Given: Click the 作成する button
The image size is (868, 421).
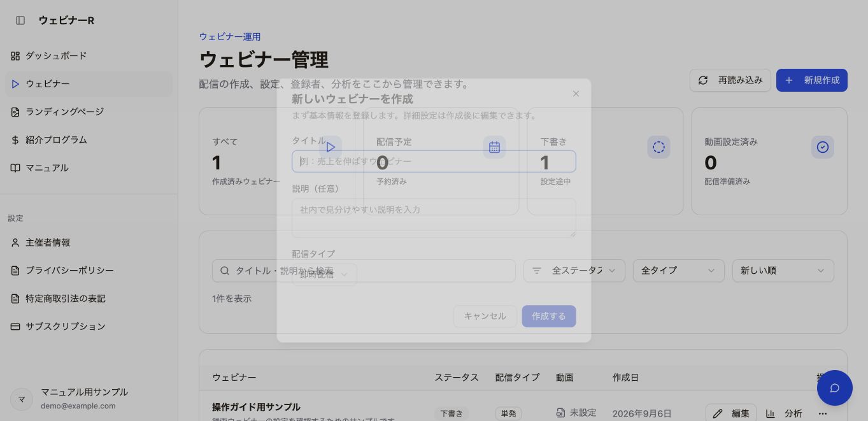Looking at the screenshot, I should (x=549, y=317).
